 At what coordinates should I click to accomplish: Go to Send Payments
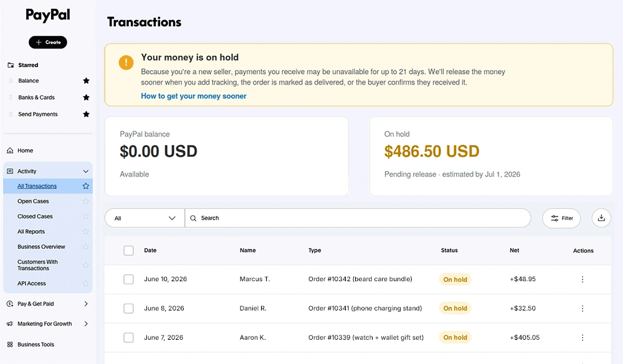tap(38, 114)
